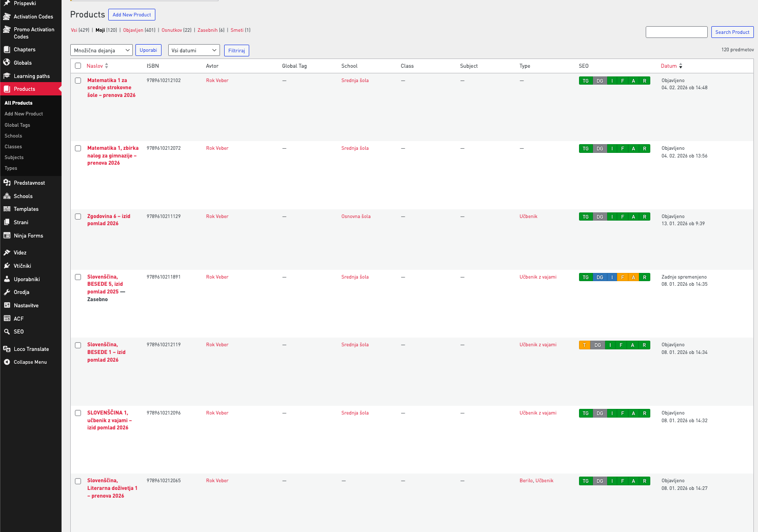The height and width of the screenshot is (532, 758).
Task: Toggle the select-all checkbox in table header
Action: (x=78, y=66)
